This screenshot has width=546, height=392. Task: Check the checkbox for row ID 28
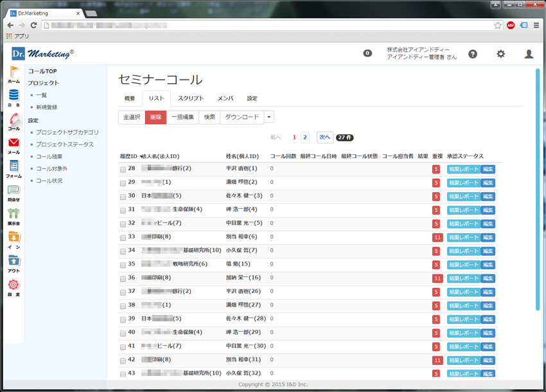[x=123, y=169]
